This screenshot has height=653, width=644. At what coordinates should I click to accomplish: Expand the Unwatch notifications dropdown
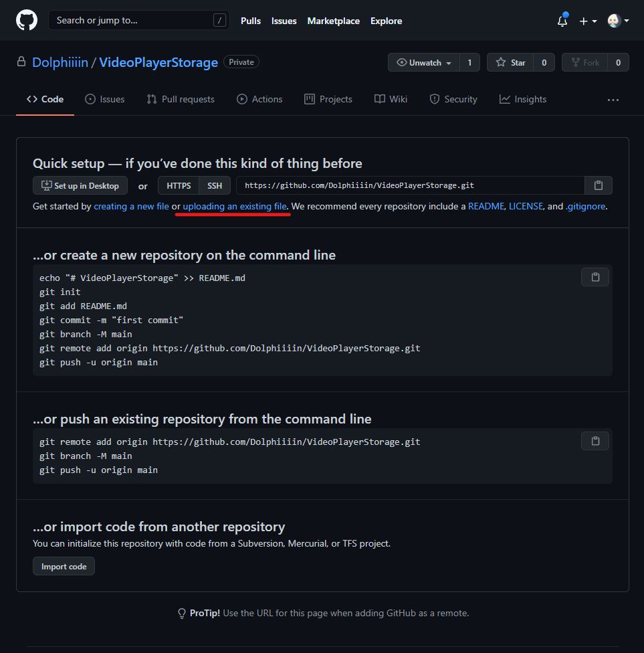424,62
